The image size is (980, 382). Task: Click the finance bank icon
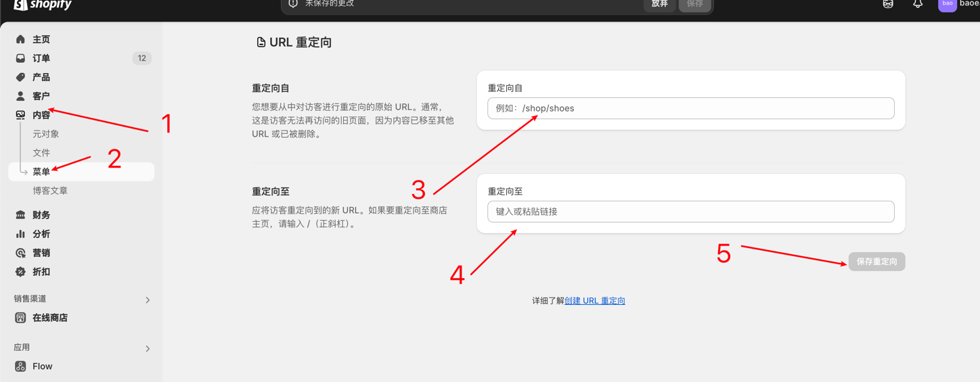click(20, 215)
